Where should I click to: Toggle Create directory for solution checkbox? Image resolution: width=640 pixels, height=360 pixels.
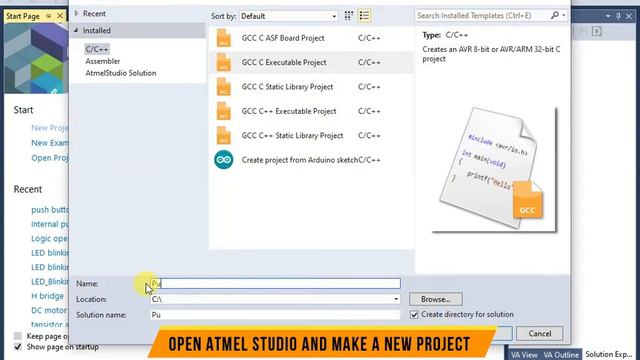tap(414, 315)
